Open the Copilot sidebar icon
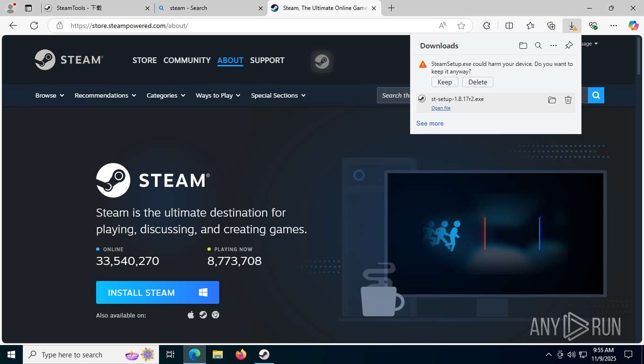 coord(634,26)
